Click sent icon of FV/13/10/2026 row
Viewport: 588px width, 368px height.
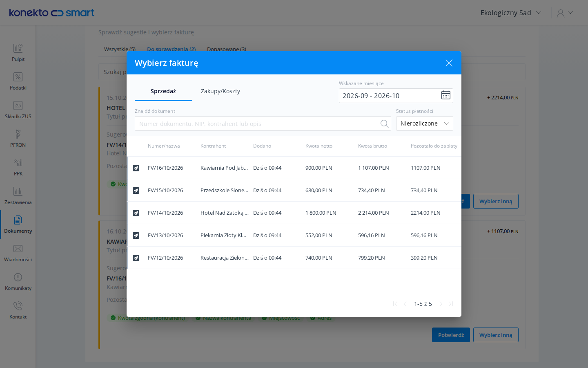click(136, 236)
